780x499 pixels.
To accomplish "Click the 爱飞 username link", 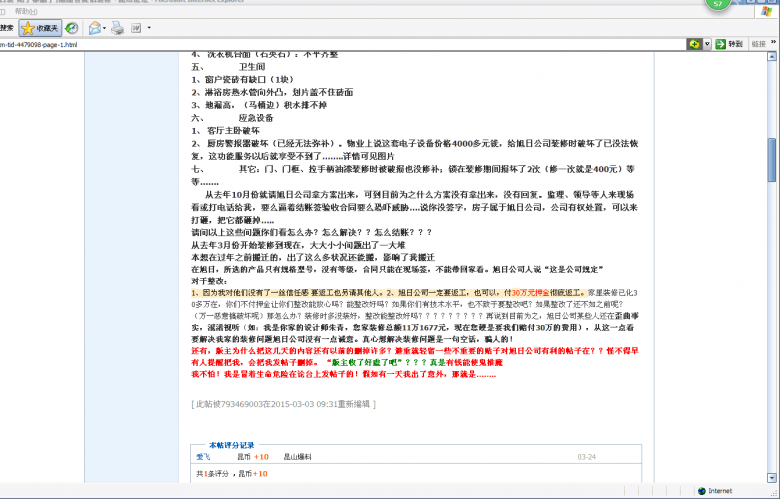I will click(202, 456).
